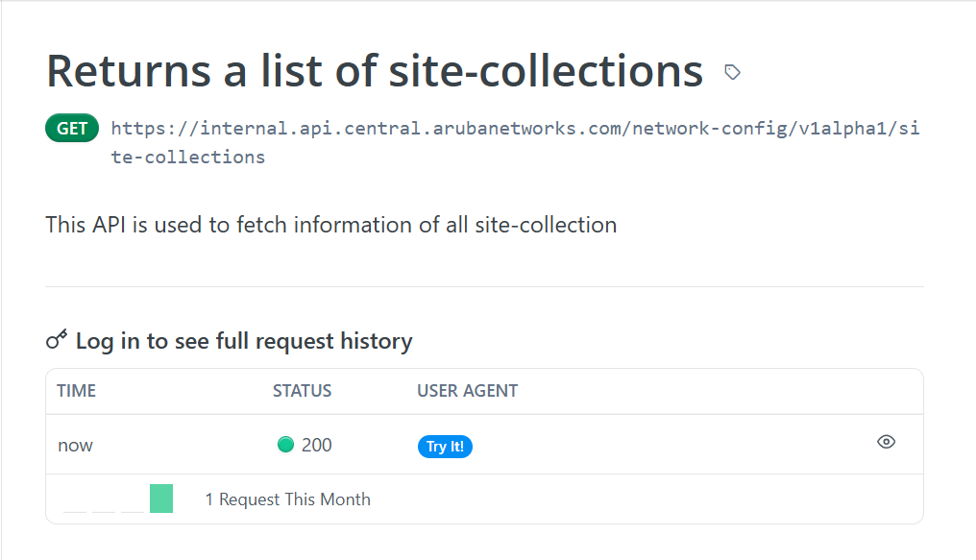Click the third empty bar in usage chart
Image resolution: width=976 pixels, height=560 pixels.
[x=133, y=510]
